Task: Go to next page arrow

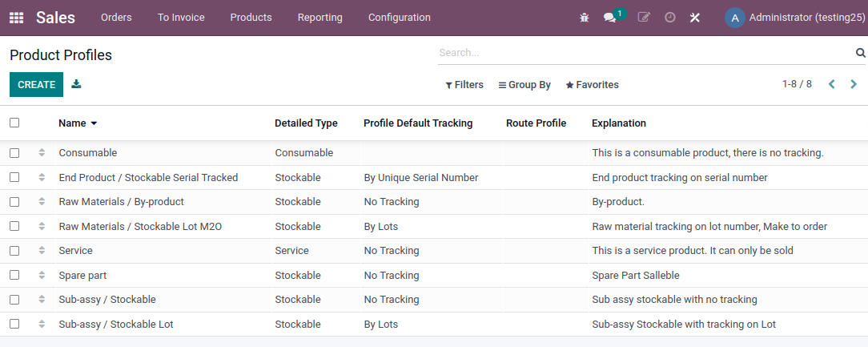Action: click(854, 84)
